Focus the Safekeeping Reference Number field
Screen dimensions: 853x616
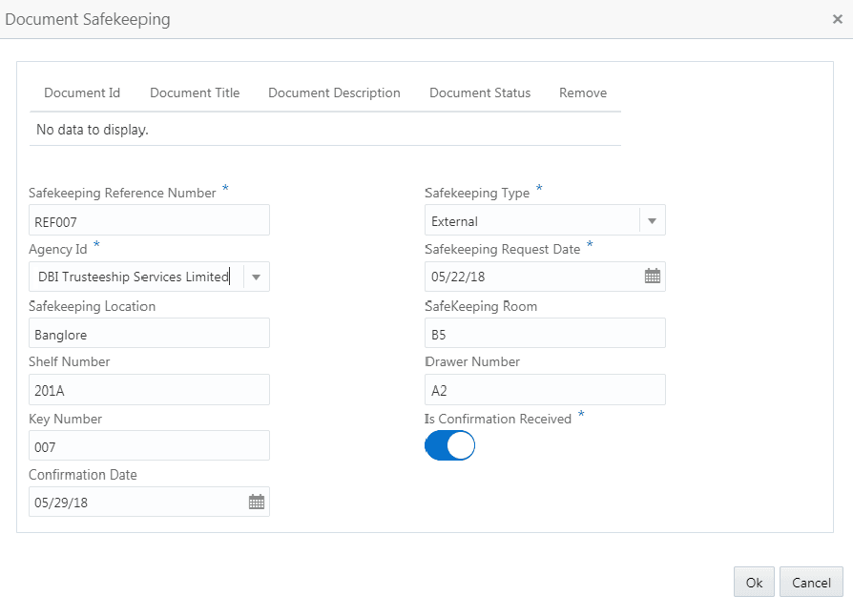[x=149, y=220]
